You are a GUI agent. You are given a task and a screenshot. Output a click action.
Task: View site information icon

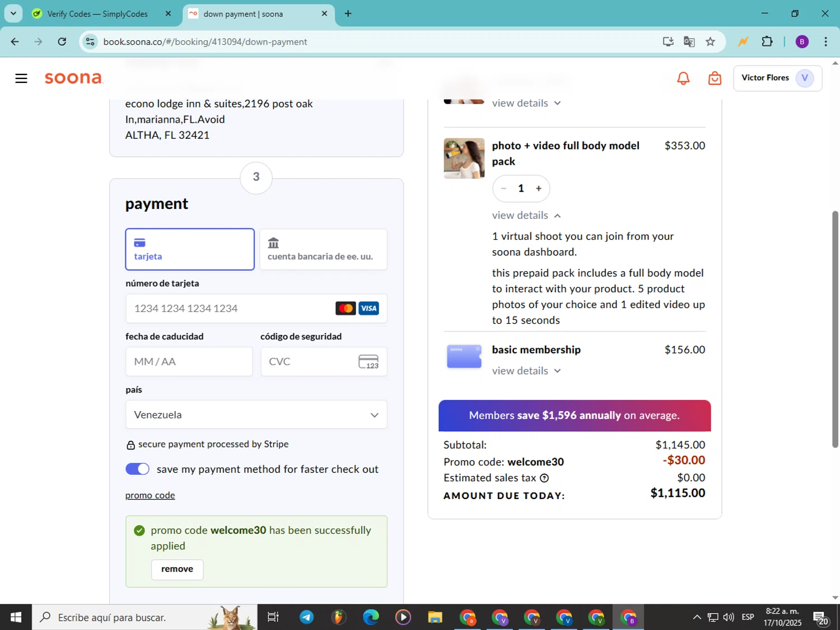click(90, 42)
